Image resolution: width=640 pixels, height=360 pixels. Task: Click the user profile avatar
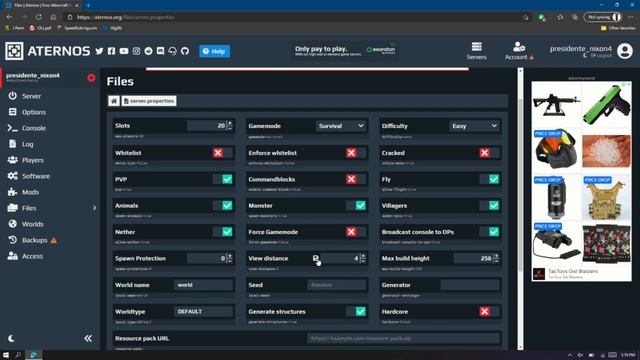coord(624,51)
